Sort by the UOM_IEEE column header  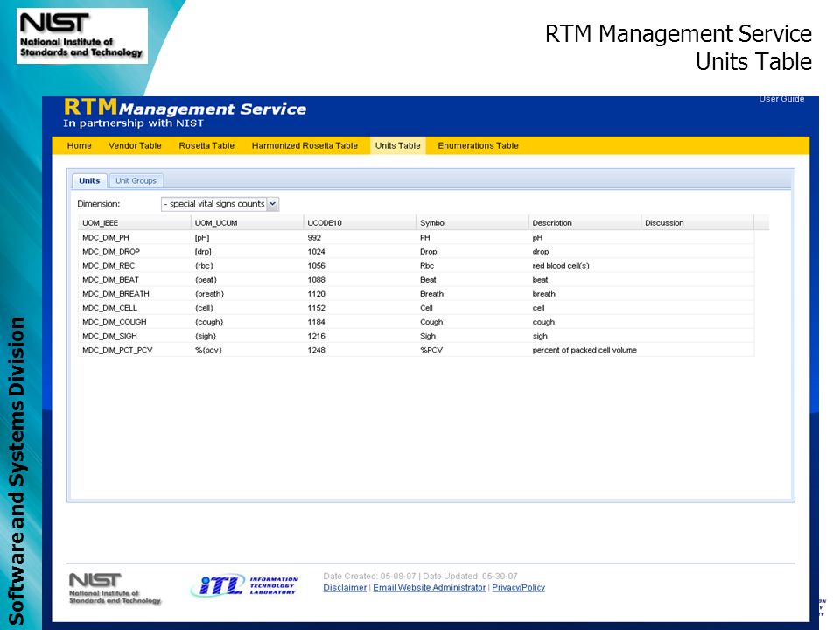point(135,223)
